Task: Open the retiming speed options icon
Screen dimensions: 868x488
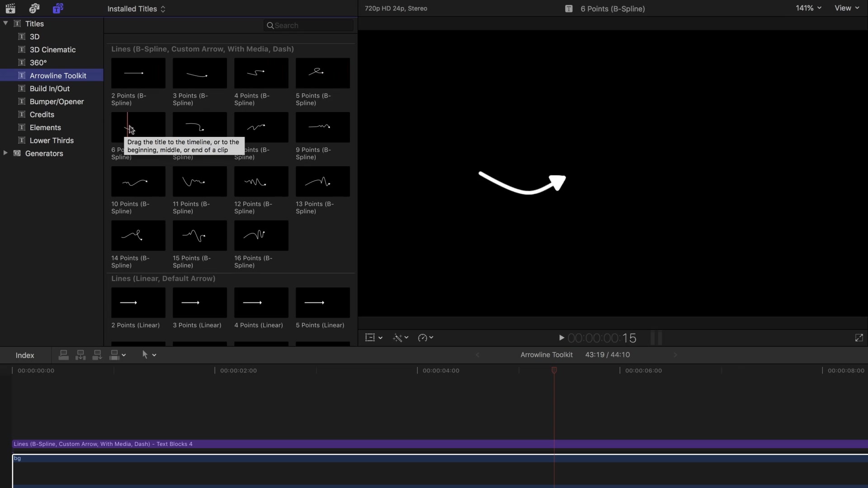Action: pyautogui.click(x=425, y=338)
